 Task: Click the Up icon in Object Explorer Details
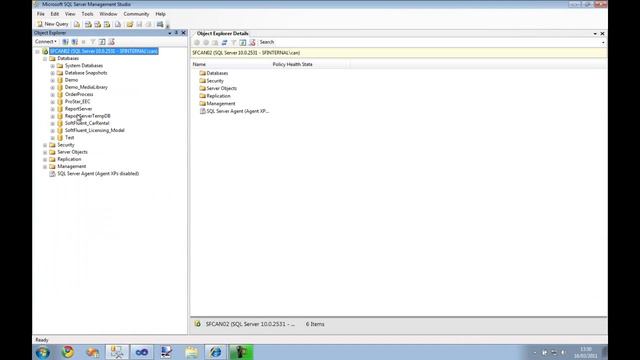[215, 42]
